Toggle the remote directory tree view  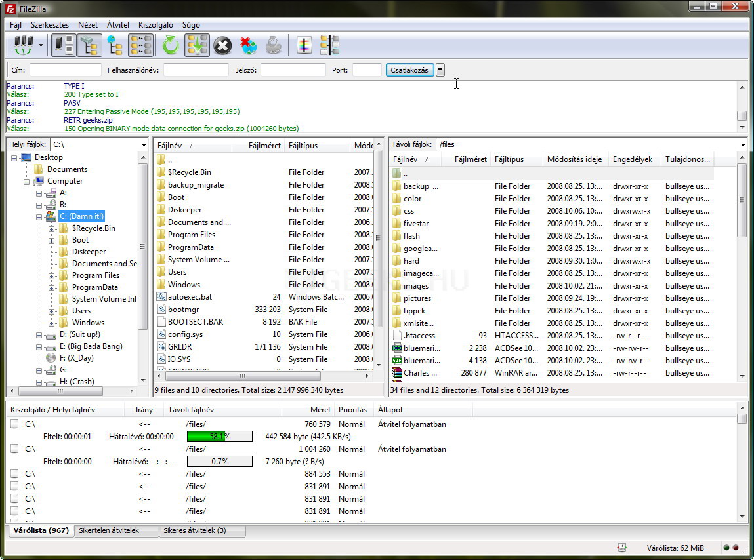(x=115, y=45)
